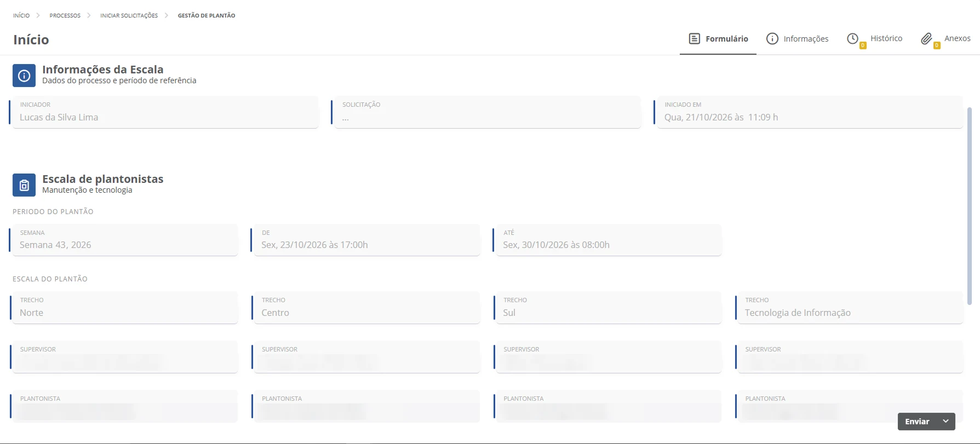This screenshot has height=444, width=980.
Task: Click the GESTÃO DE PLANTÃO breadcrumb
Action: tap(207, 15)
